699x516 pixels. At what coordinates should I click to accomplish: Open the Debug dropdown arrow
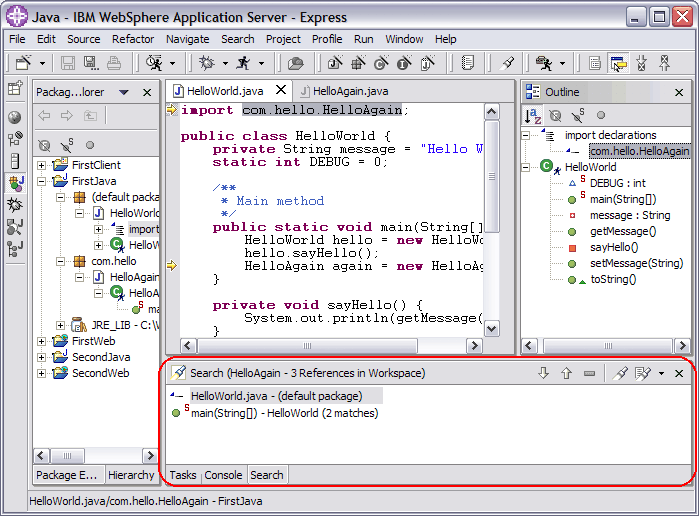click(225, 63)
